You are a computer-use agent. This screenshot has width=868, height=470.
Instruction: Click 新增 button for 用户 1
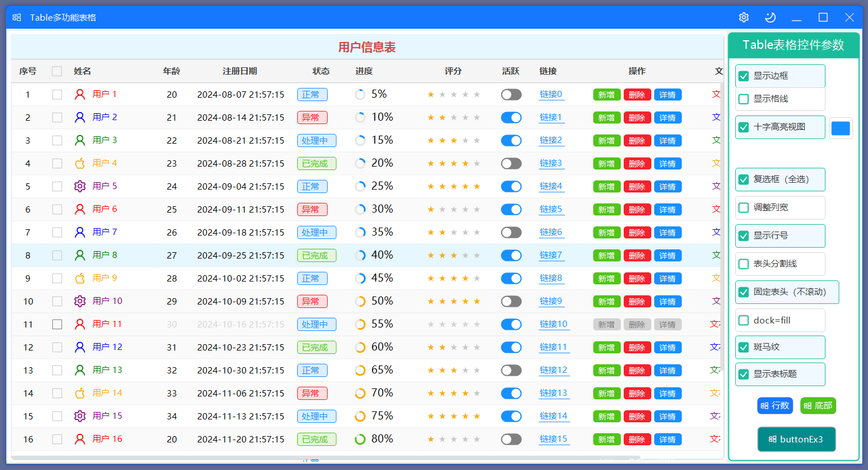tap(606, 95)
